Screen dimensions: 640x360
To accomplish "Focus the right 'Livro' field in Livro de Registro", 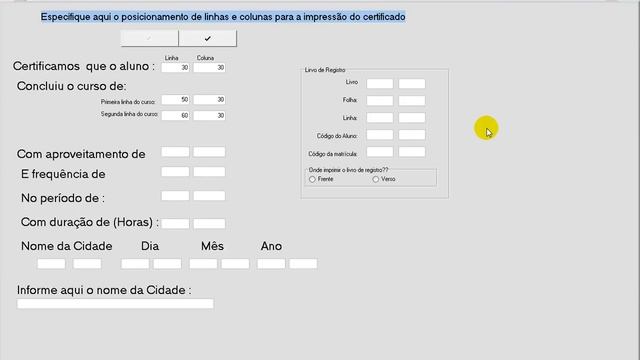I will tap(412, 84).
